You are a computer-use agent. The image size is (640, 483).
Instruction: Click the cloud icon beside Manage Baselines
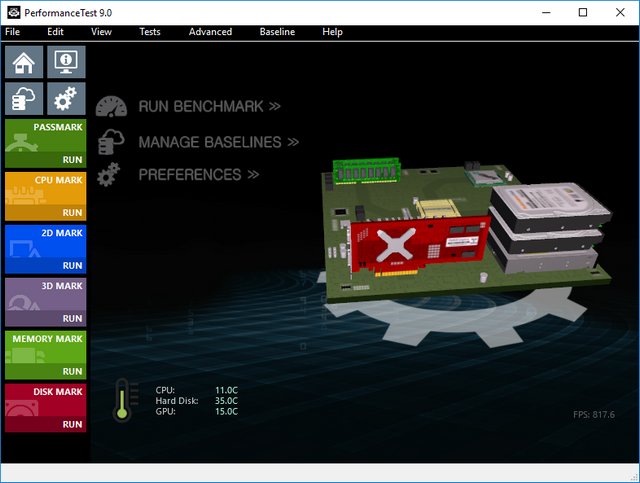[111, 141]
